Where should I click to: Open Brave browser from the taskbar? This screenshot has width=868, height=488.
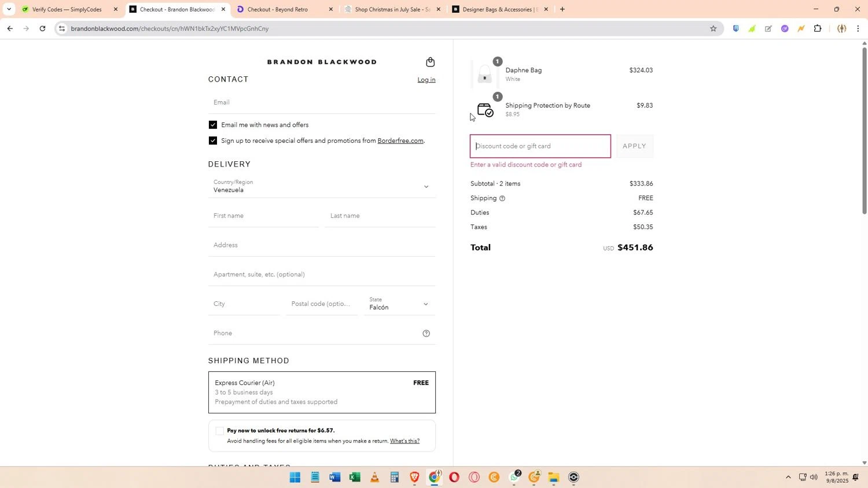pos(414,478)
